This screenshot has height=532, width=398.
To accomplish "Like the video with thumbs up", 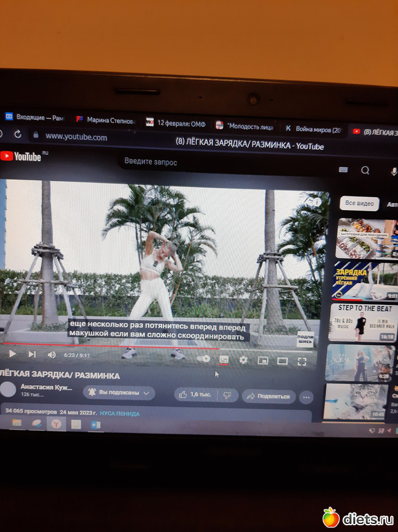I will 195,395.
